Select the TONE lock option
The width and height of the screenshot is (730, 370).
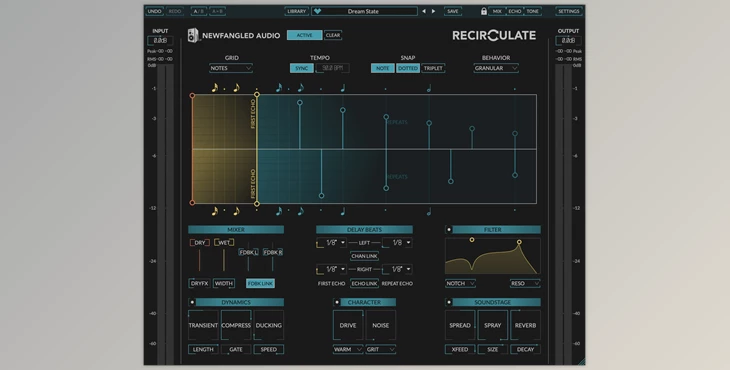(x=533, y=11)
